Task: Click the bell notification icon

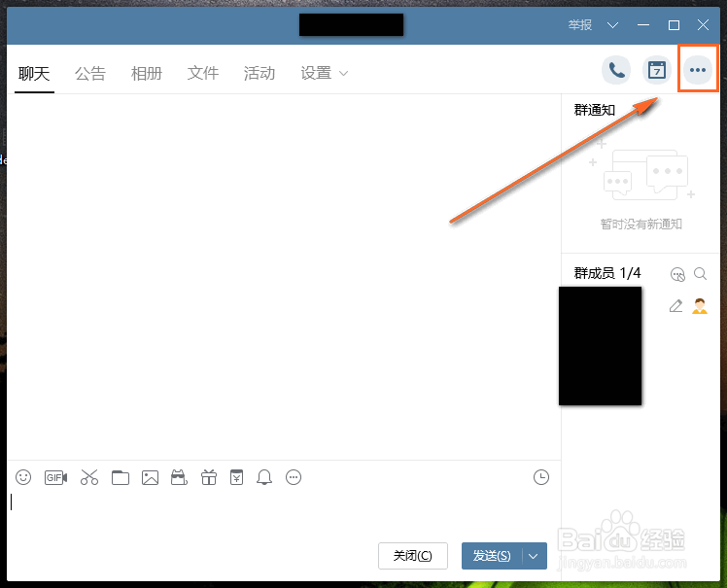Action: coord(264,477)
